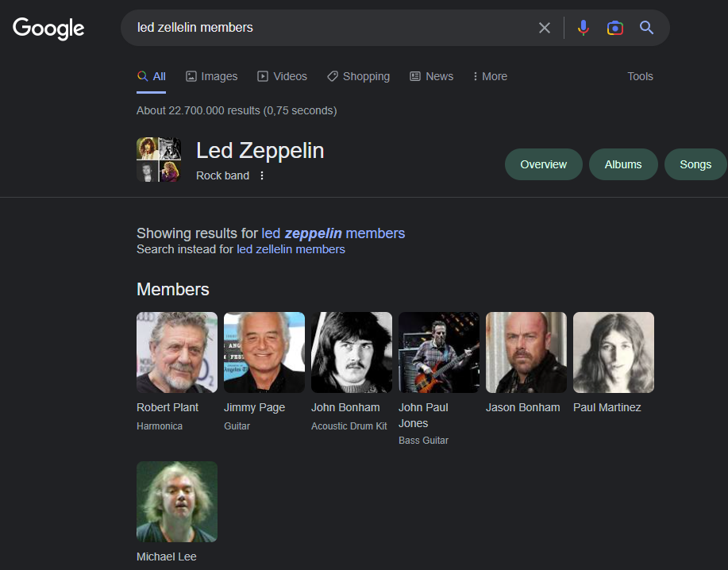
Task: Click the magnifying glass search button
Action: (647, 28)
